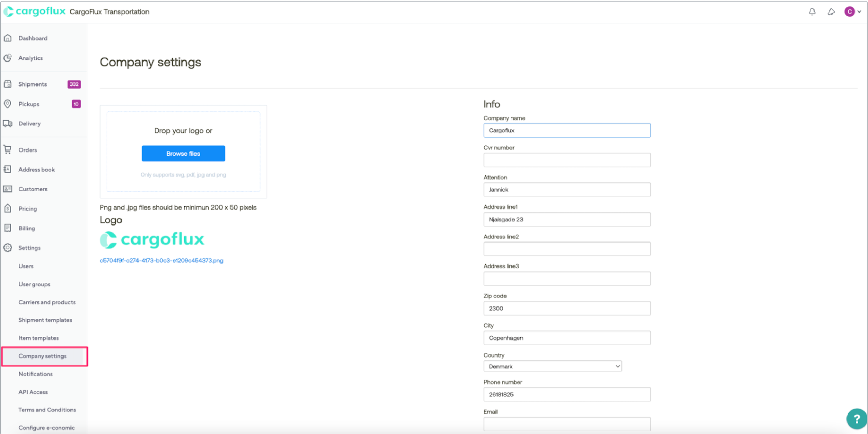The image size is (868, 434).
Task: Open Address book menu item
Action: pyautogui.click(x=36, y=170)
